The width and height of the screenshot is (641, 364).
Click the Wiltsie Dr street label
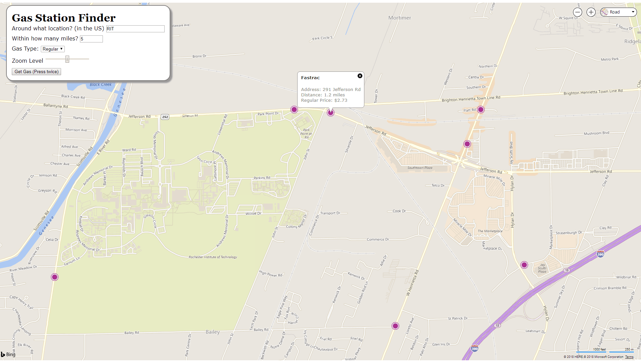pyautogui.click(x=253, y=214)
